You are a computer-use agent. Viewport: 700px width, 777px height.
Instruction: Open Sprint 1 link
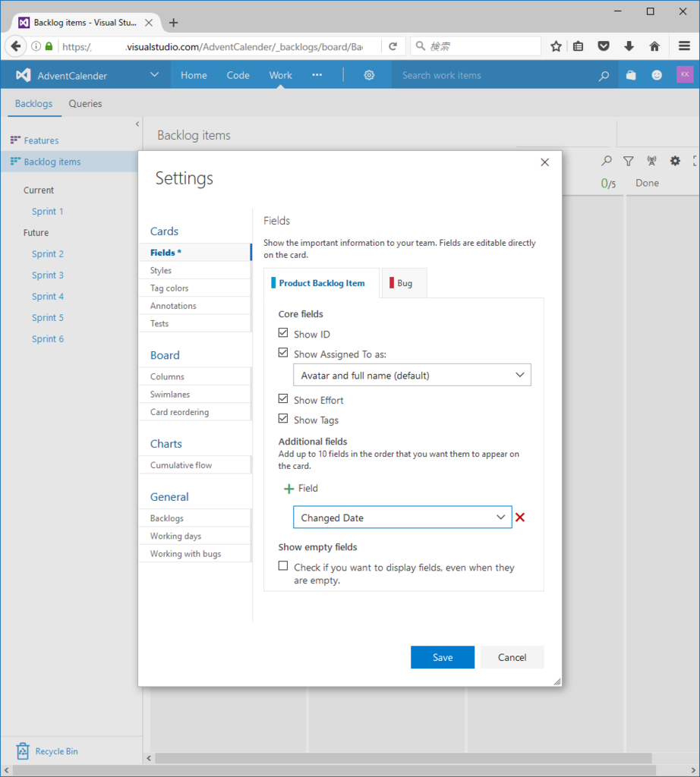pyautogui.click(x=48, y=212)
